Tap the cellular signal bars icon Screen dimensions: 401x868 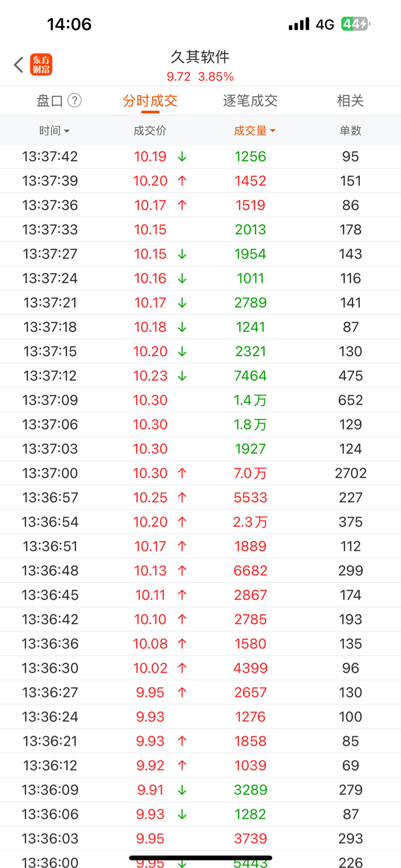pos(299,24)
